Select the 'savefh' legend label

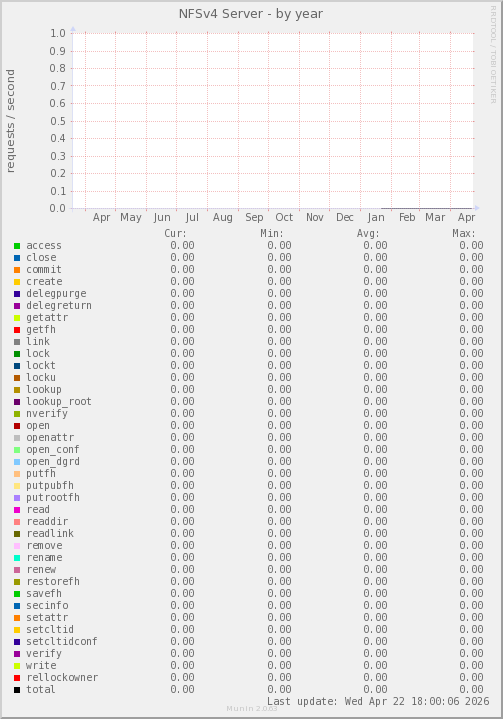click(44, 593)
